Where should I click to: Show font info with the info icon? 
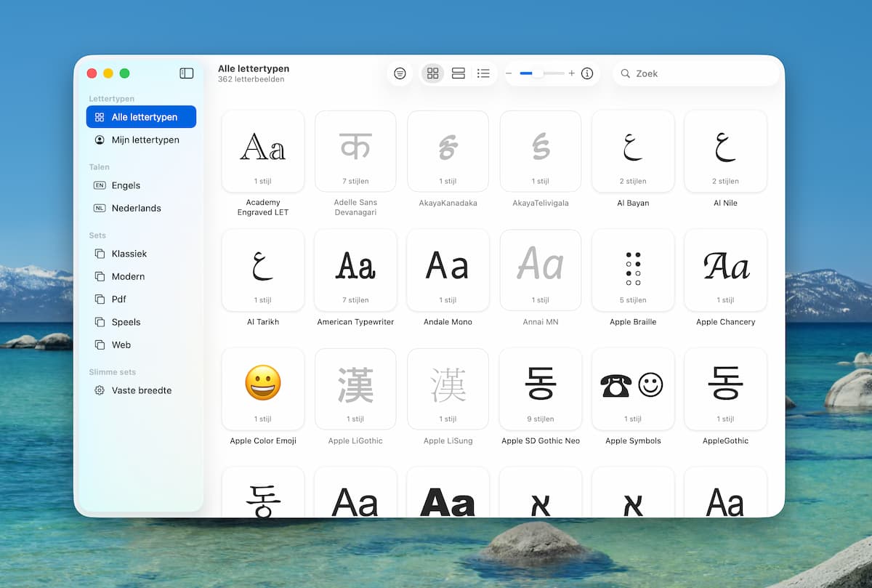588,73
